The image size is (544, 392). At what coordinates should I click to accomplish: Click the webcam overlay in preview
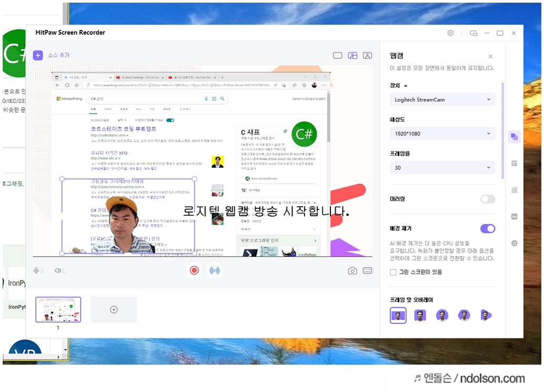coord(128,216)
